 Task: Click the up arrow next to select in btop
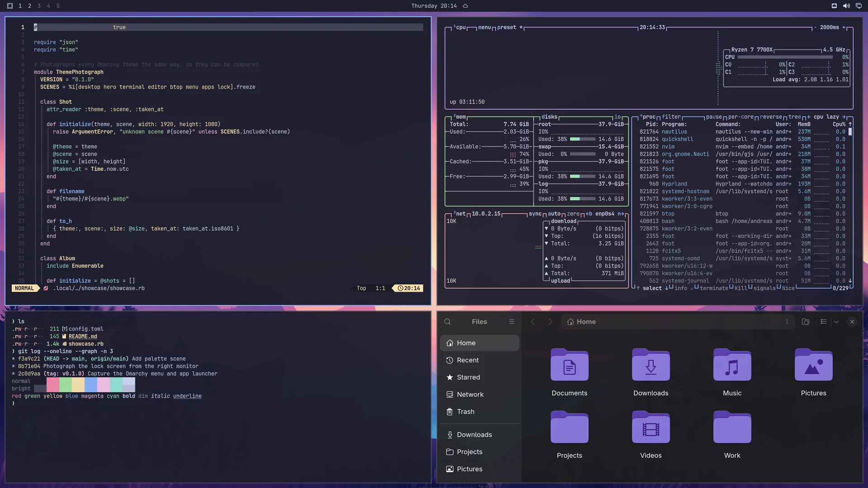tap(638, 288)
